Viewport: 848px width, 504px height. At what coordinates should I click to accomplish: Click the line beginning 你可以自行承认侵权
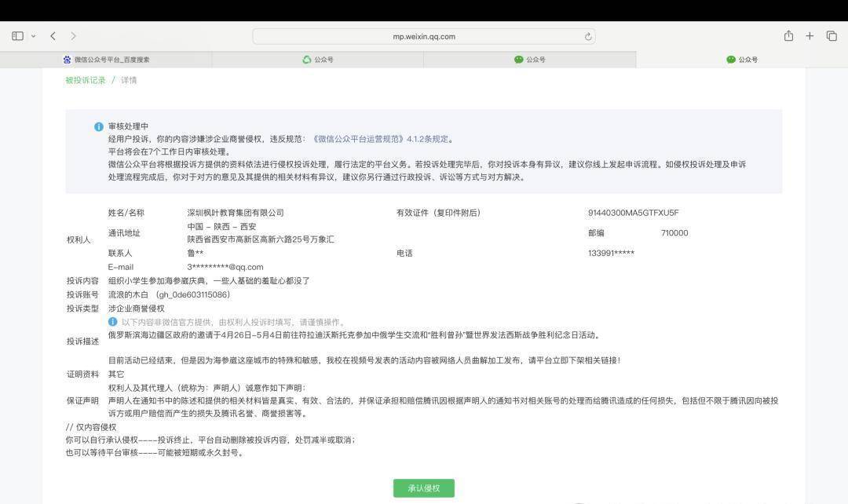211,440
